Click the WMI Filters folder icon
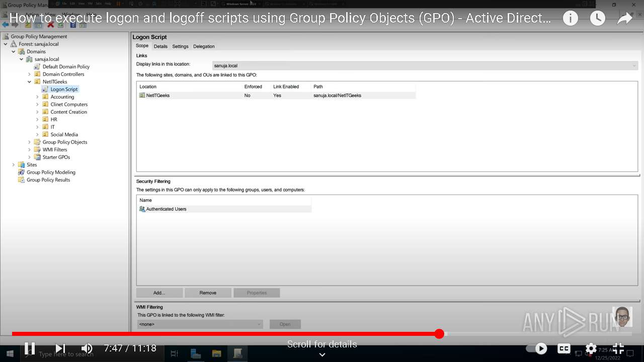This screenshot has width=644, height=362. [38, 149]
